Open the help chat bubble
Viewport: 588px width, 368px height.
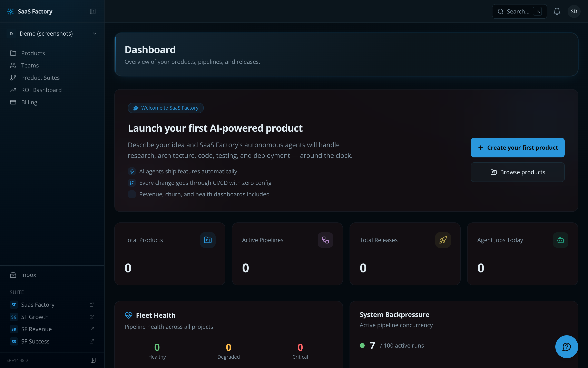tap(567, 347)
